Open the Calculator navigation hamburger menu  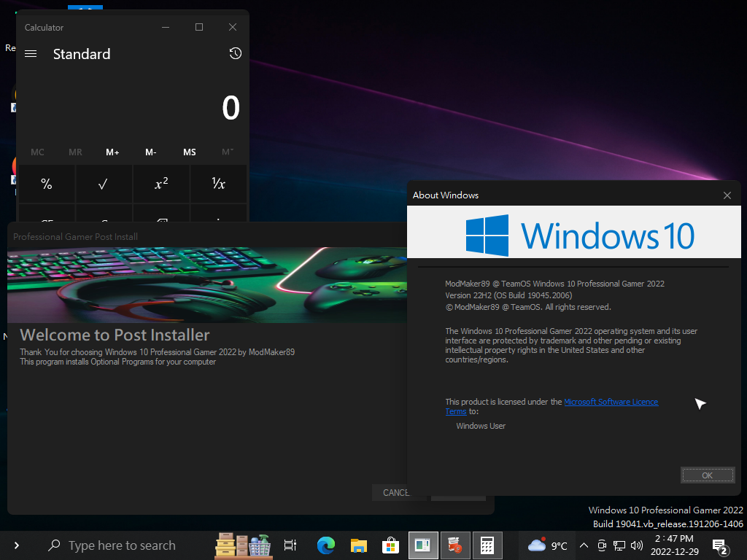click(31, 54)
